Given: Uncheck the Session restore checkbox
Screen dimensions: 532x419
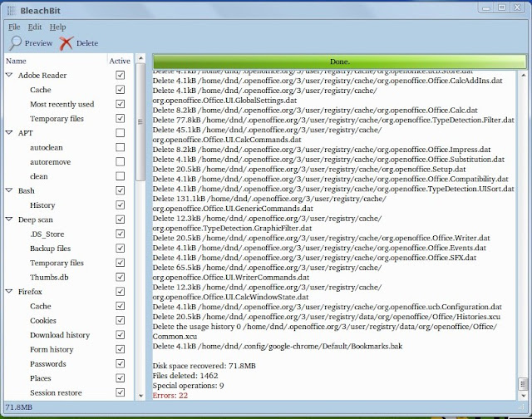Looking at the screenshot, I should (120, 392).
